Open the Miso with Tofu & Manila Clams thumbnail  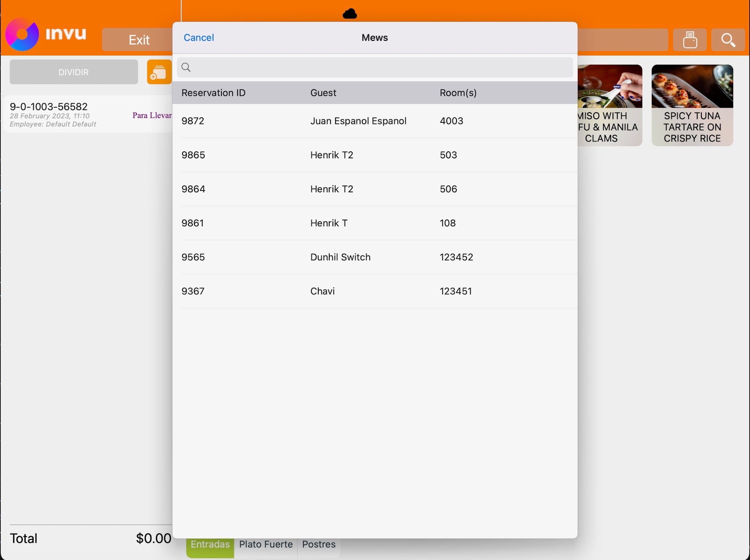(610, 106)
